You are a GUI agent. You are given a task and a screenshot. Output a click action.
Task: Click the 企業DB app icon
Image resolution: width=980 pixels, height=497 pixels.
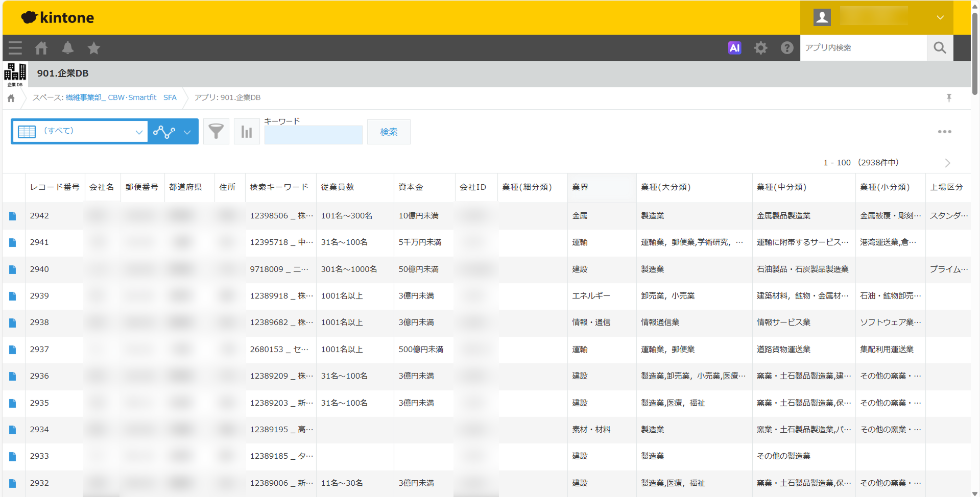coord(15,74)
